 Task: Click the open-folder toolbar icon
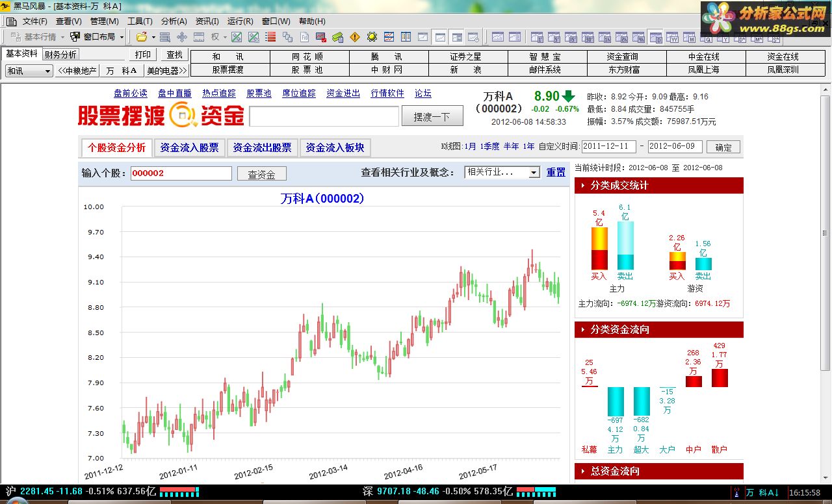pyautogui.click(x=142, y=37)
